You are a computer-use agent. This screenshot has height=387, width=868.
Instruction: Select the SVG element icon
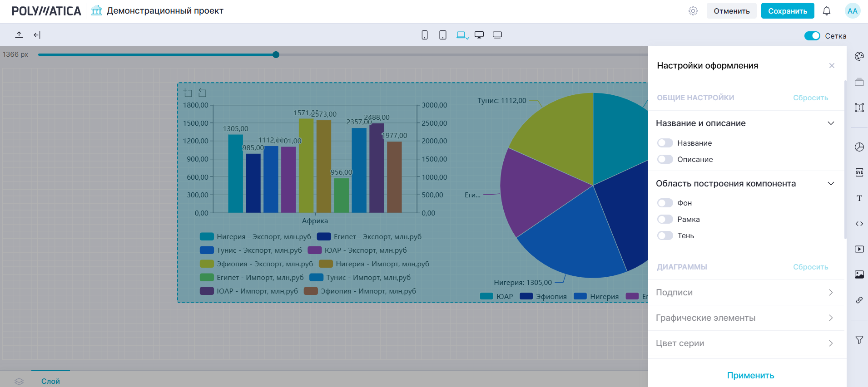(x=859, y=172)
